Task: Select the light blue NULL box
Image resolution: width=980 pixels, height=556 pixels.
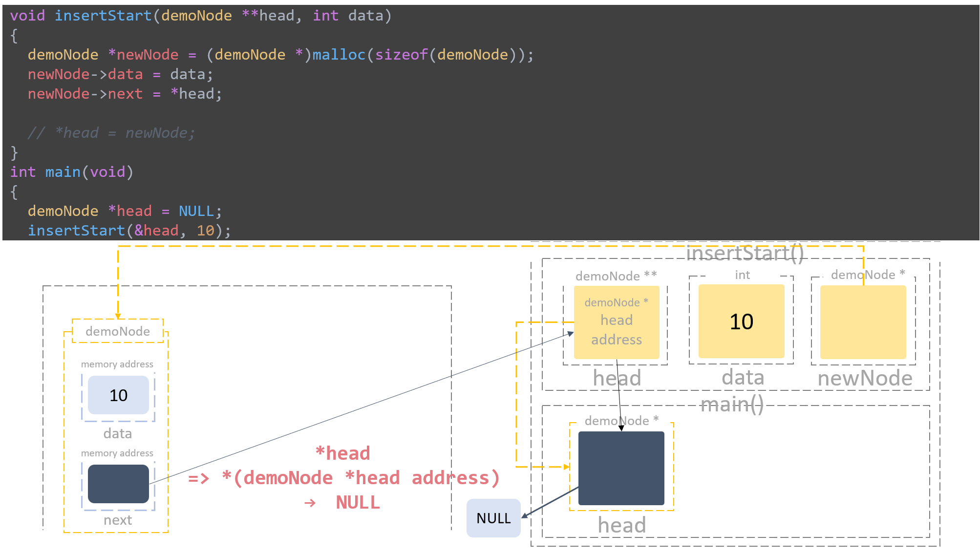Action: click(493, 518)
